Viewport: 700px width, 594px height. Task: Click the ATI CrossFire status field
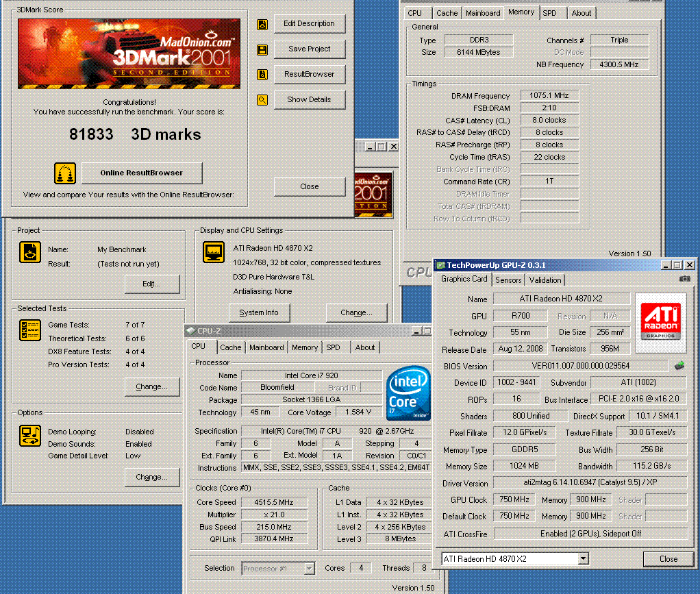(x=590, y=534)
